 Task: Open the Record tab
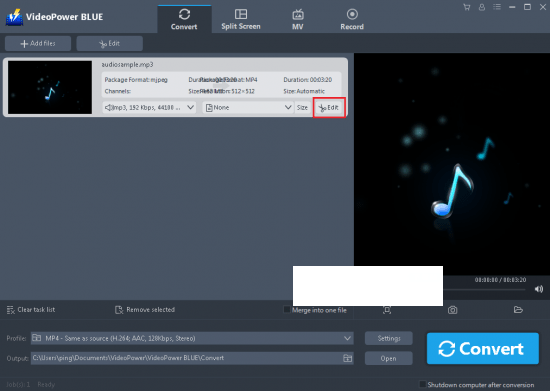pyautogui.click(x=352, y=19)
